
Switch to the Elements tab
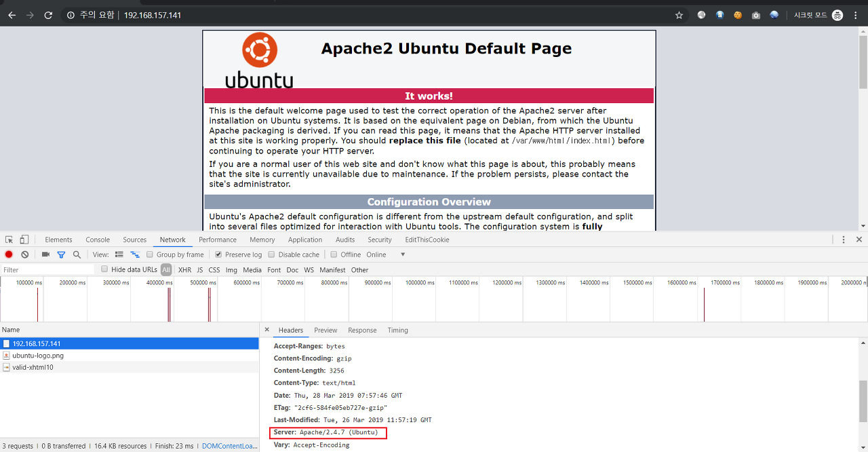[x=58, y=240]
